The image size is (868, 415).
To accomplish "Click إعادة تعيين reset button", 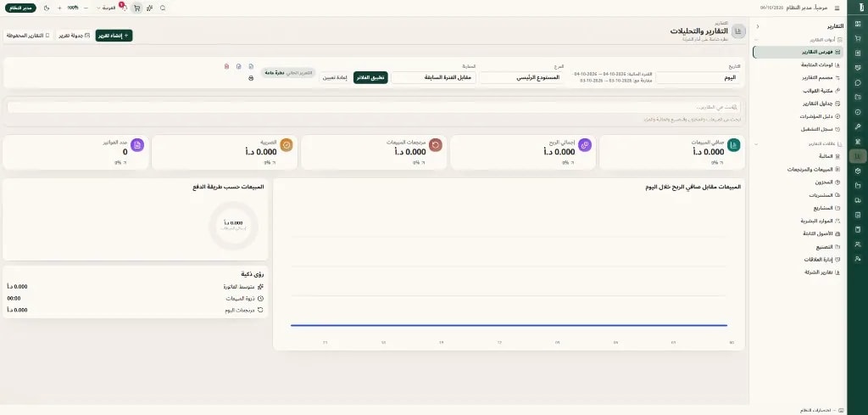I will click(x=335, y=77).
